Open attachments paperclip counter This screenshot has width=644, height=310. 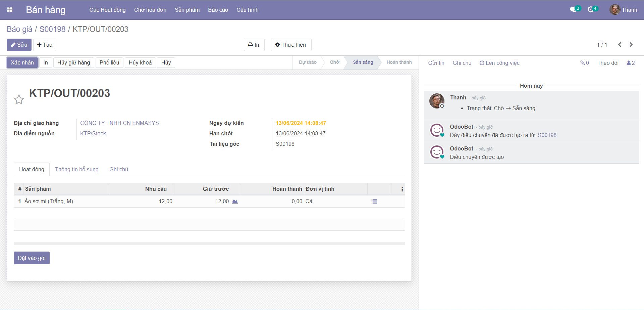585,63
